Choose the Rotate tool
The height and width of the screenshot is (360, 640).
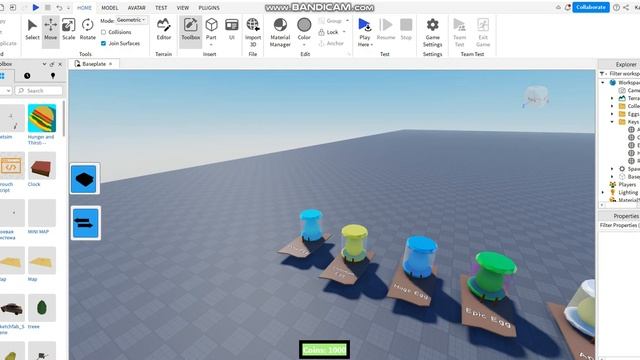[87, 29]
